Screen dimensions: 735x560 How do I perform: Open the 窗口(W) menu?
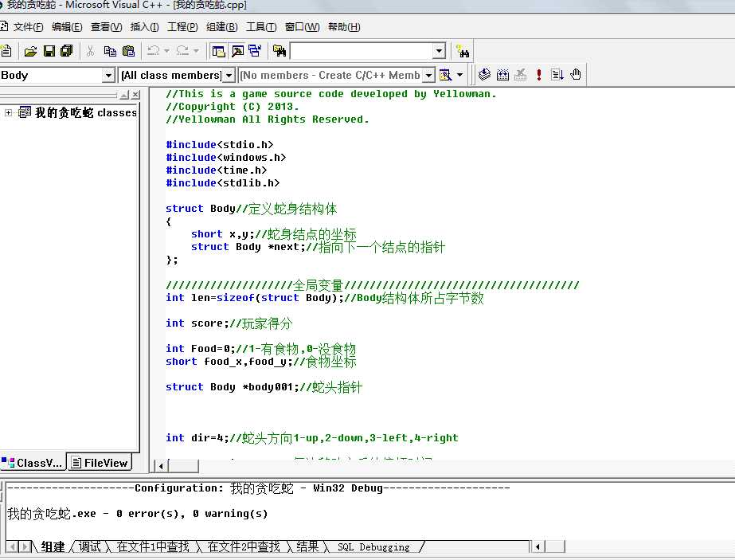coord(302,27)
